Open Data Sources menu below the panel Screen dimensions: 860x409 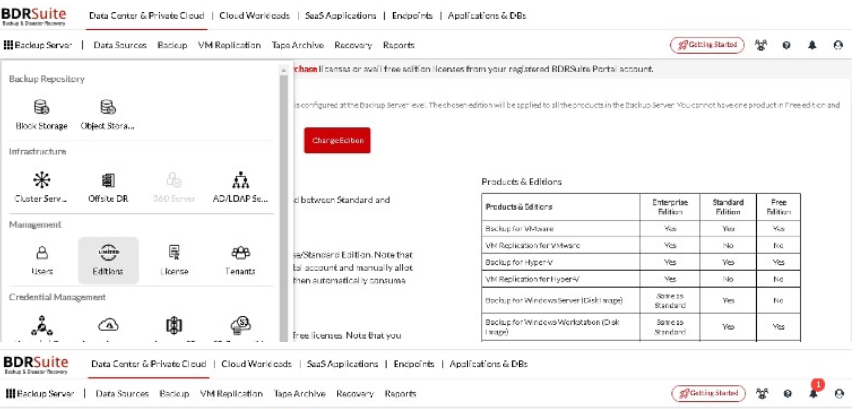[122, 393]
